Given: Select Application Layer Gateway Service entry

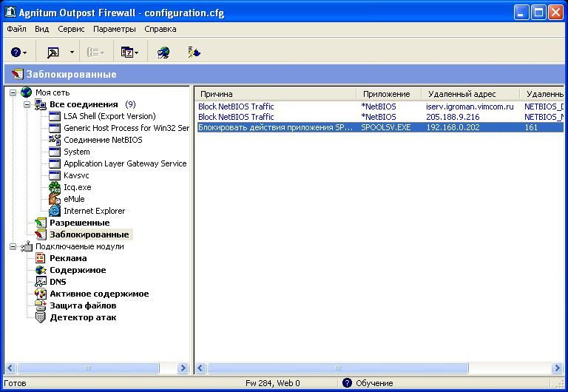Looking at the screenshot, I should tap(125, 163).
